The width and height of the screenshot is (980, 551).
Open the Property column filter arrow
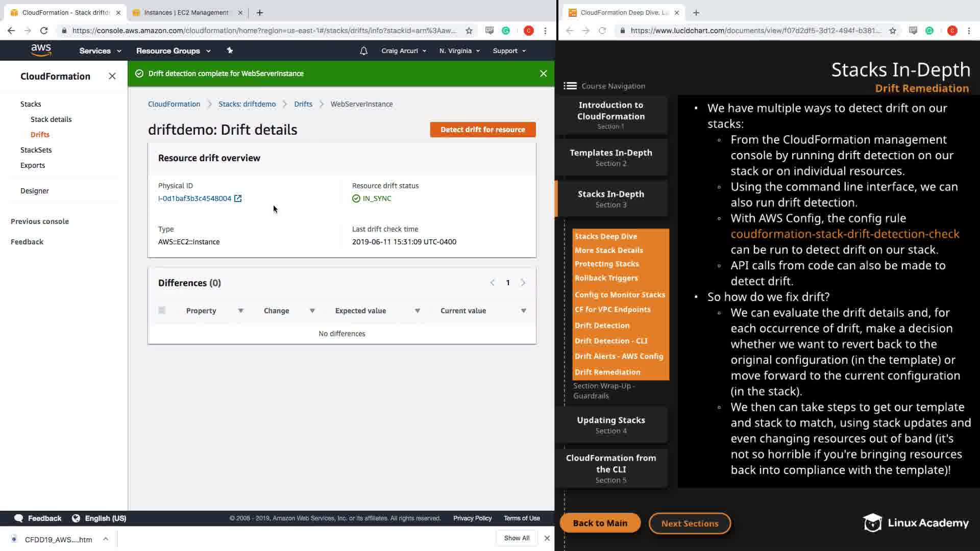pos(241,311)
